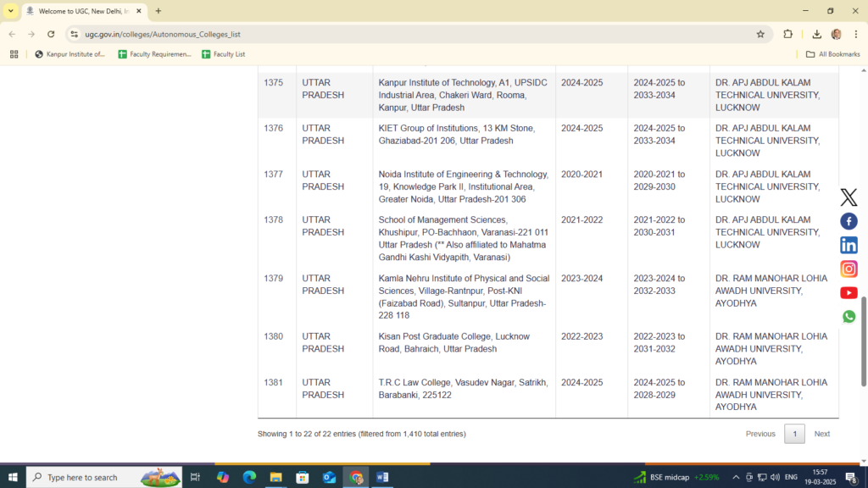Click the 2024-2025 to 2028-2029 period cell
868x488 pixels.
668,395
